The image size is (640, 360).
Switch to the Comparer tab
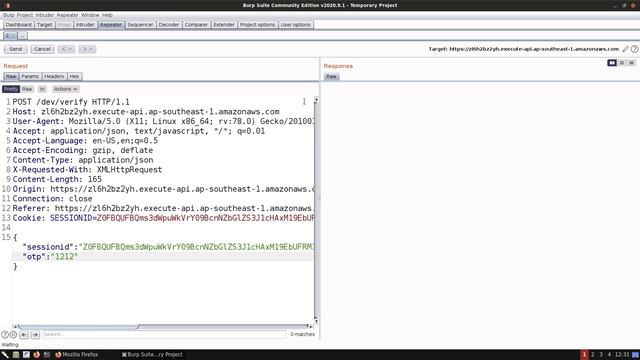[x=196, y=25]
